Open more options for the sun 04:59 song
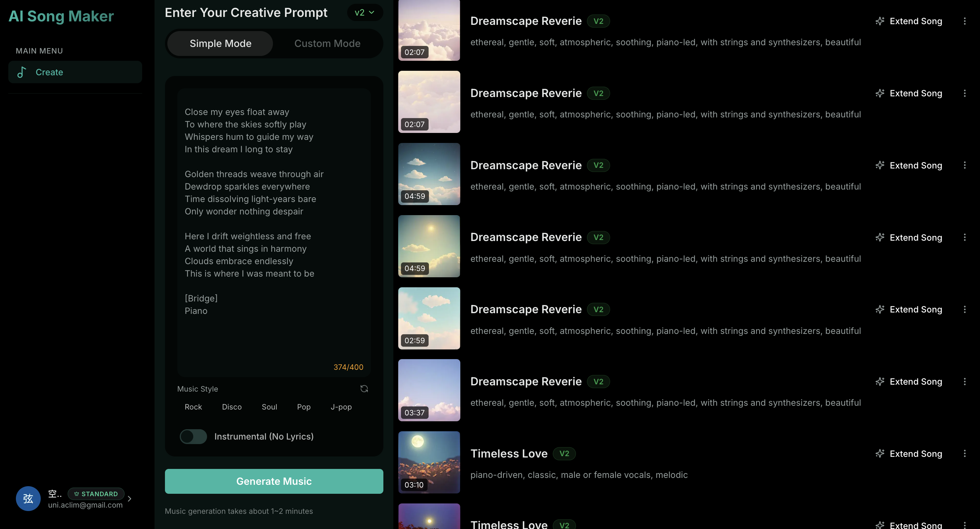 [964, 238]
